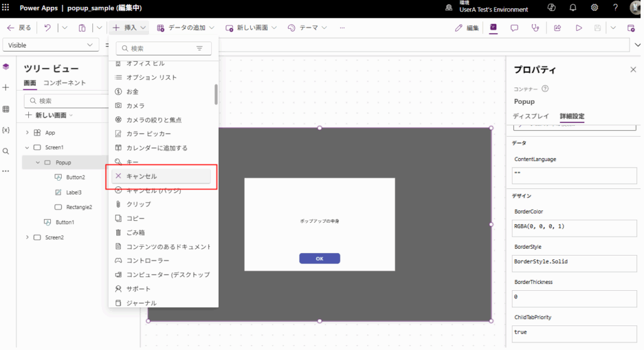644x350 pixels.
Task: Click the search magnifier sidebar icon
Action: tap(6, 151)
